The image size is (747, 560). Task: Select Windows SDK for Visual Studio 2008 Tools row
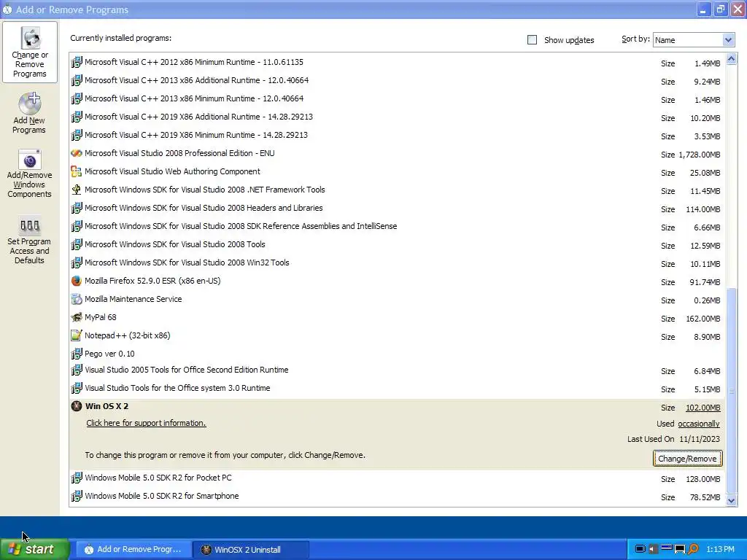point(396,244)
